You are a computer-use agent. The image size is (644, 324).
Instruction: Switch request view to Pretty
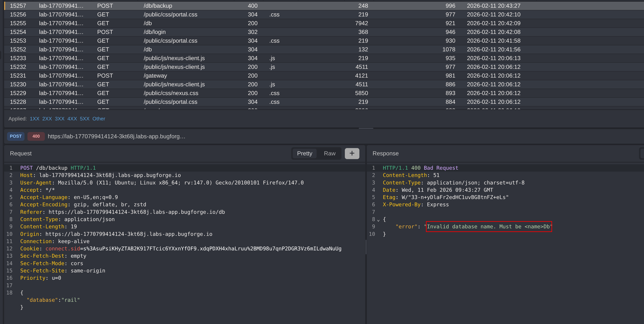pyautogui.click(x=304, y=153)
